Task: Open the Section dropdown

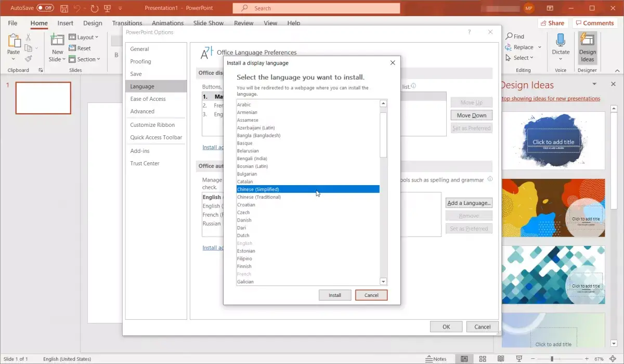Action: coord(84,59)
